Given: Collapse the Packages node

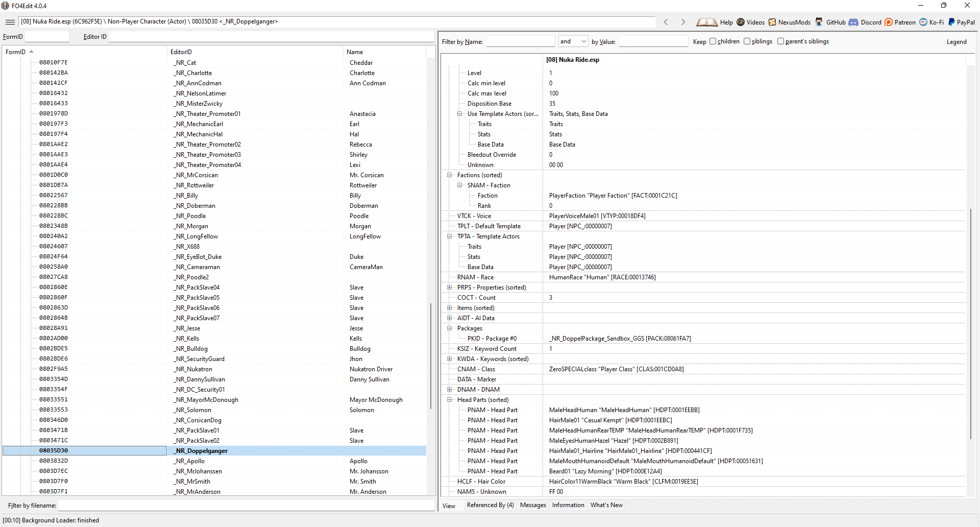Looking at the screenshot, I should tap(449, 328).
